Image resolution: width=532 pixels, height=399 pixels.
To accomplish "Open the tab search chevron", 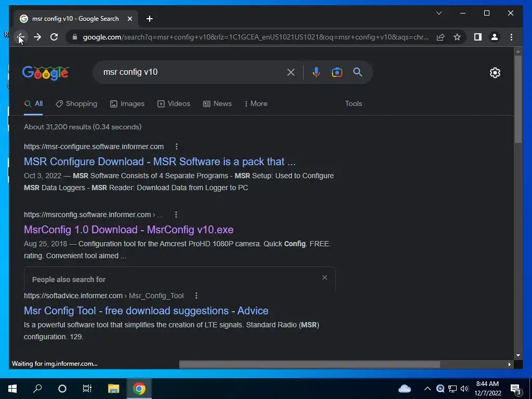I will (438, 13).
